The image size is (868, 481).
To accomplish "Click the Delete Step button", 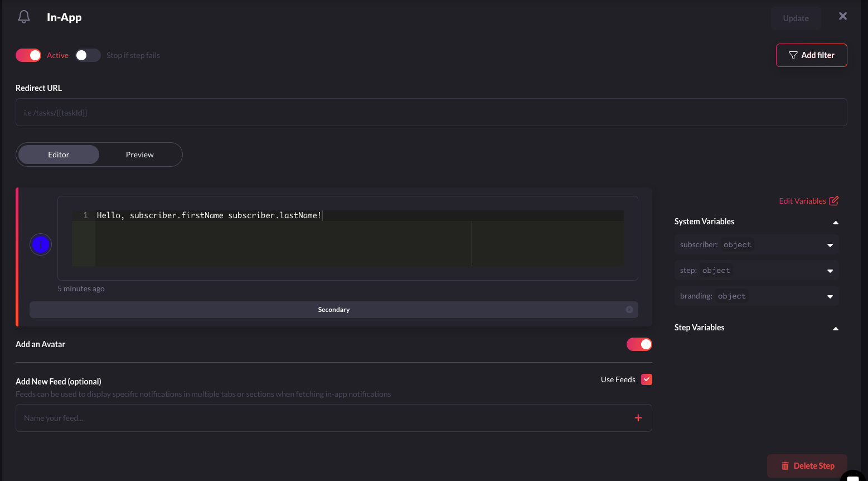I will tap(807, 466).
